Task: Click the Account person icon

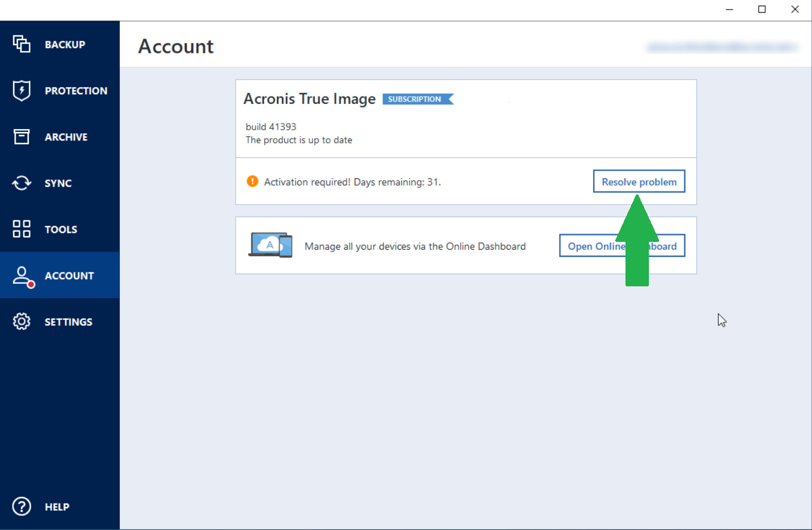Action: click(20, 275)
